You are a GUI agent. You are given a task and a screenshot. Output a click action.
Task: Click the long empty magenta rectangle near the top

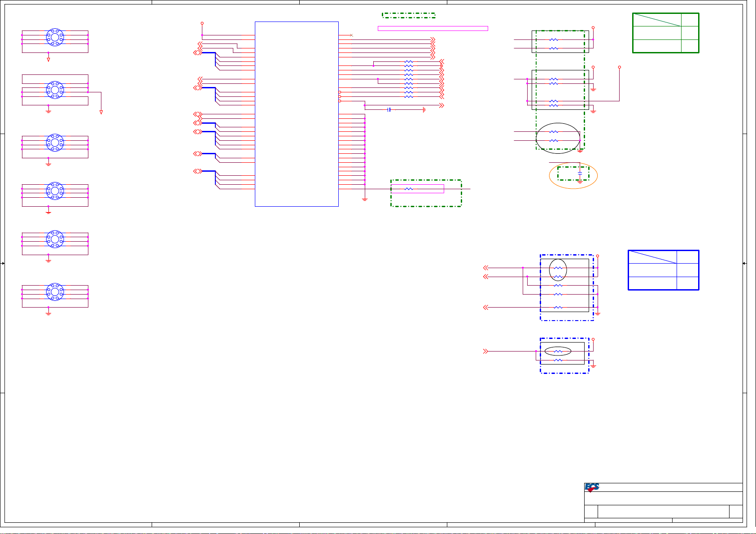(x=433, y=28)
